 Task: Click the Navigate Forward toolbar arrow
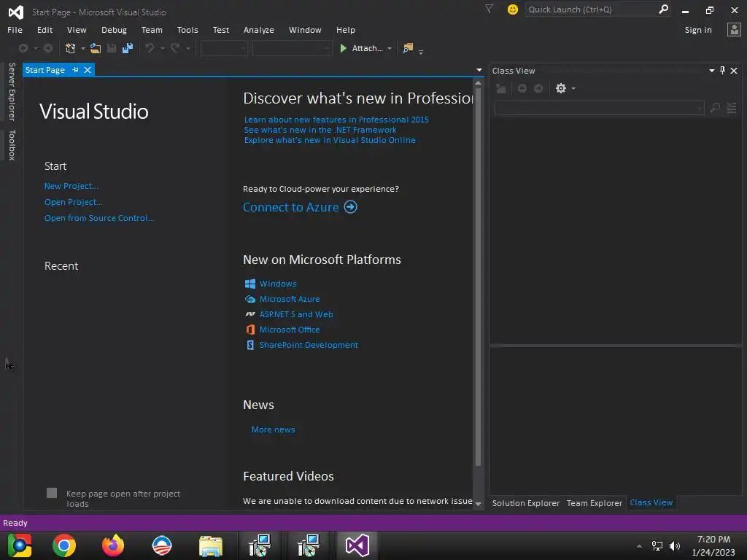click(48, 48)
